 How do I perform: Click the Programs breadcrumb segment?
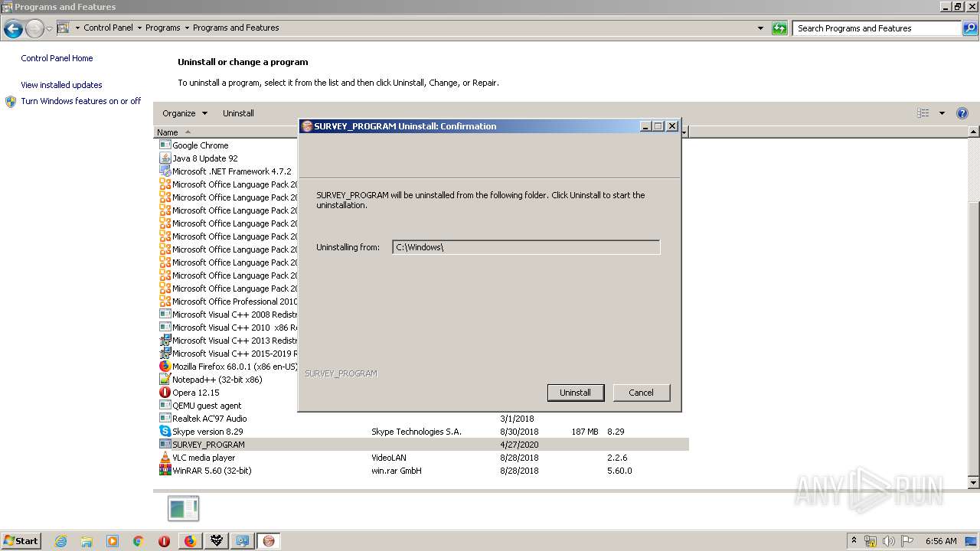click(x=163, y=28)
